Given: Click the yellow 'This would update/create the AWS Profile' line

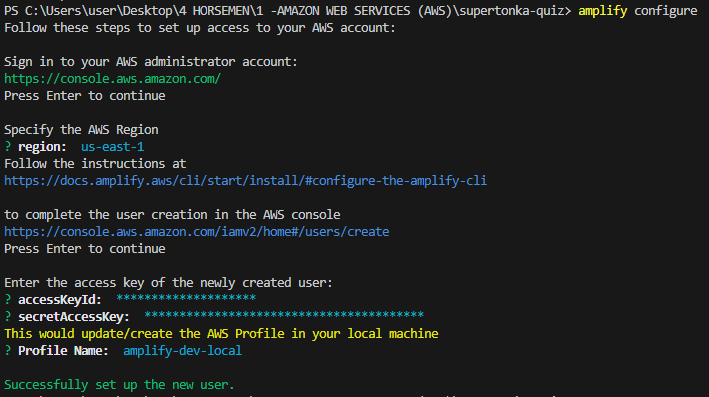Looking at the screenshot, I should click(221, 334).
